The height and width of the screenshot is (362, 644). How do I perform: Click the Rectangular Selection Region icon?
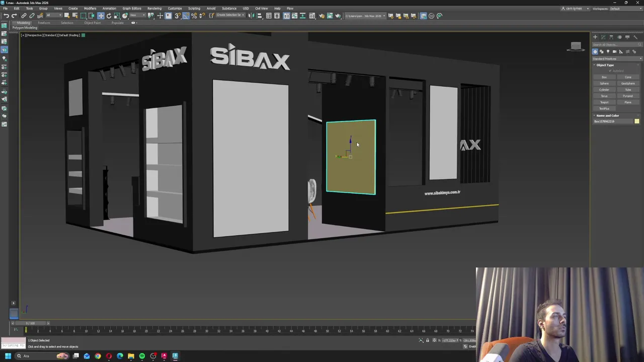pyautogui.click(x=83, y=16)
